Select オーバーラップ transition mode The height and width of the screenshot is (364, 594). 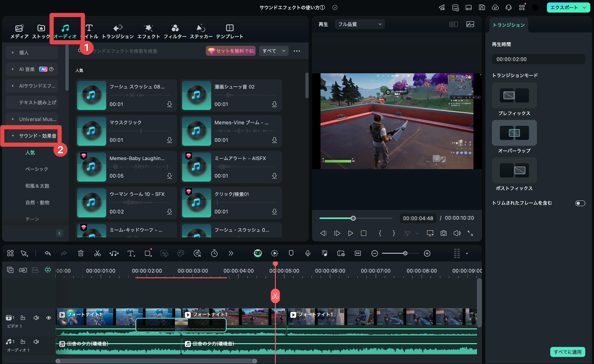pos(514,133)
